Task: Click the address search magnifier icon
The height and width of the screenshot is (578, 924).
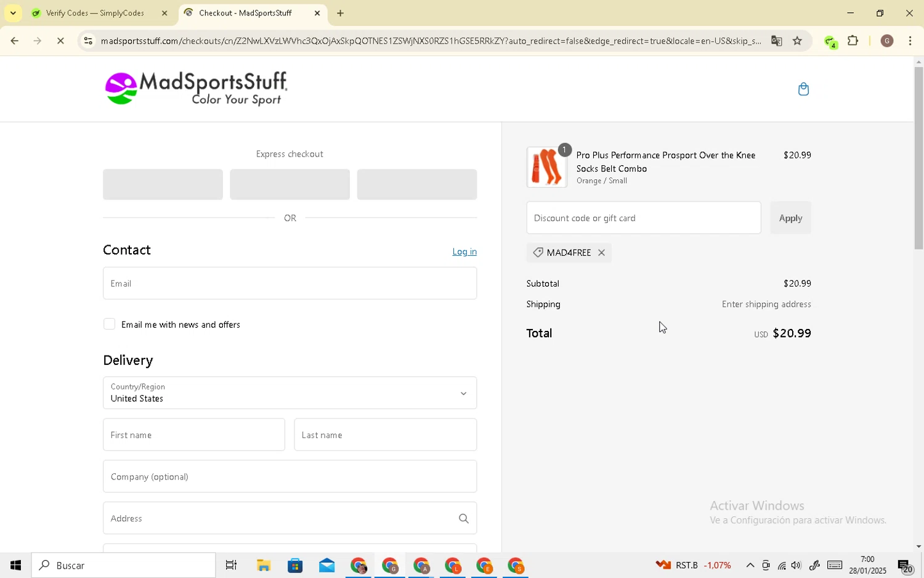Action: (x=463, y=519)
